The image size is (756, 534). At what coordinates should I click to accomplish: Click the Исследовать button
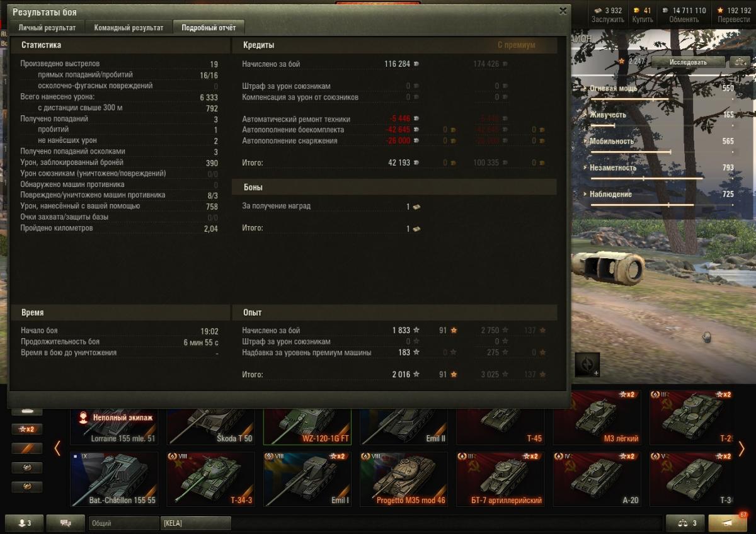688,62
